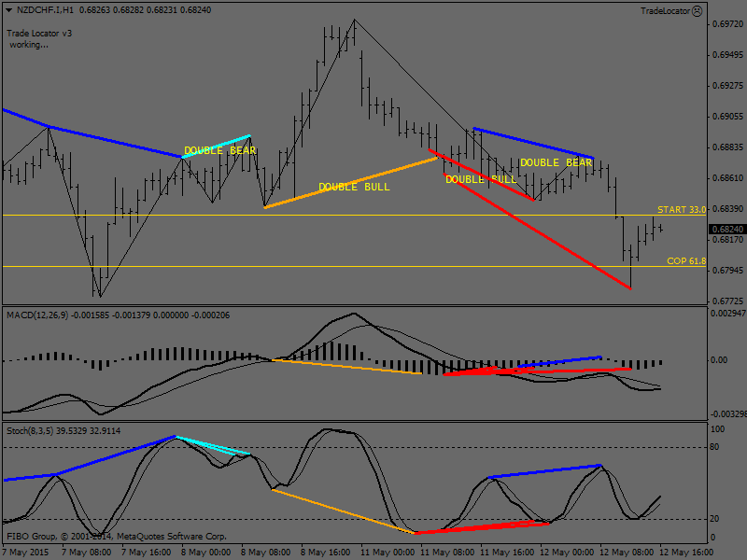This screenshot has width=747, height=560.
Task: Click the START 33.0 level label
Action: [681, 210]
